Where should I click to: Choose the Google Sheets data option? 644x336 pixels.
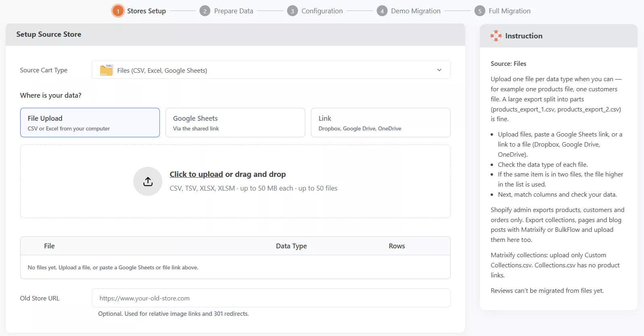pos(235,122)
